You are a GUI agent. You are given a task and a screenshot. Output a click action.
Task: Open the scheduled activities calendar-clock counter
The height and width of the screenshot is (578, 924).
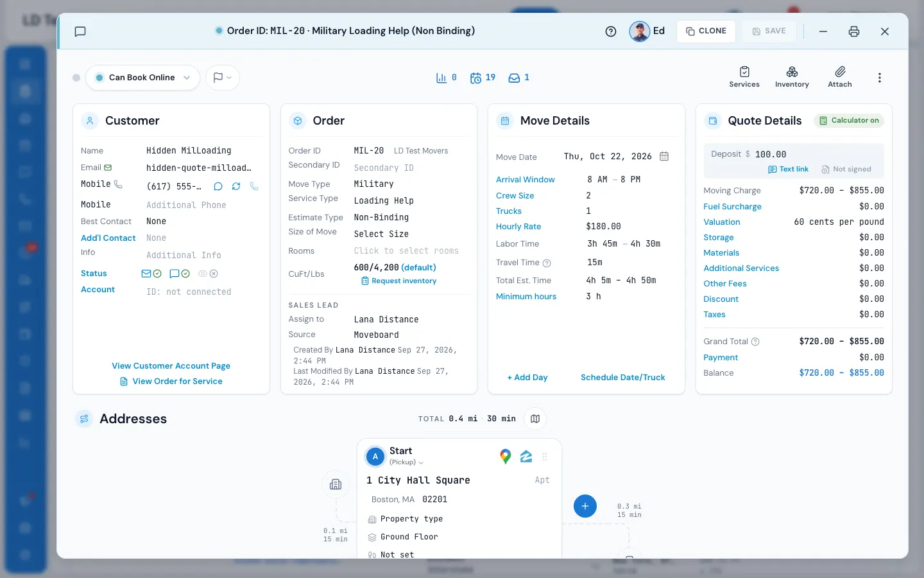483,78
